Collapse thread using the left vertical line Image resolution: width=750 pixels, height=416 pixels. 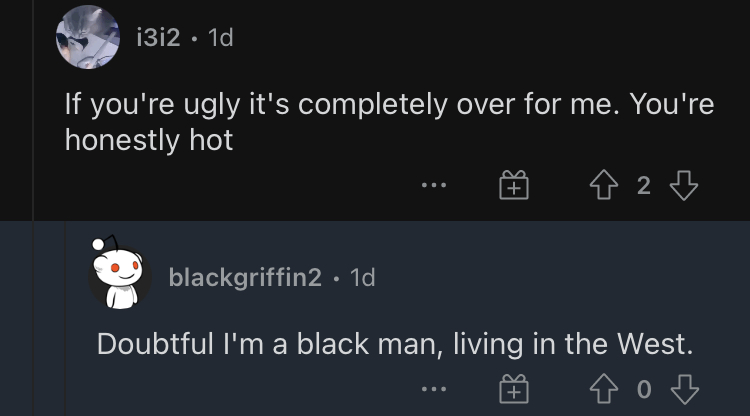click(33, 208)
